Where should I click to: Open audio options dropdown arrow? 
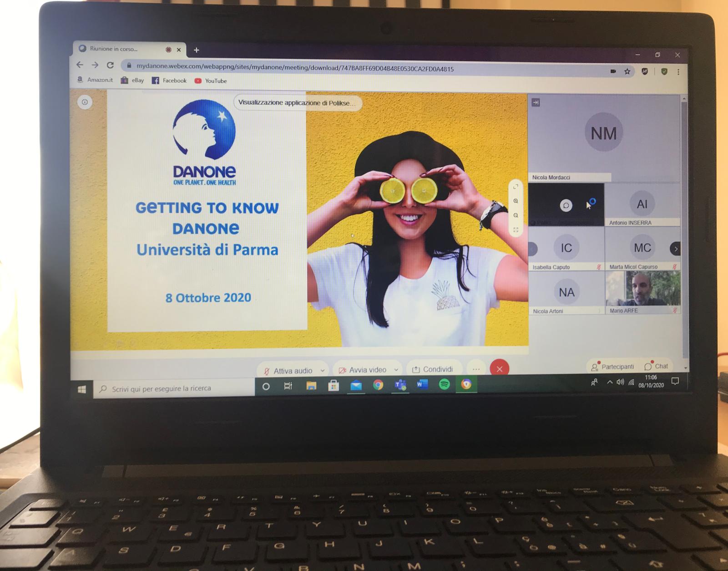coord(323,371)
